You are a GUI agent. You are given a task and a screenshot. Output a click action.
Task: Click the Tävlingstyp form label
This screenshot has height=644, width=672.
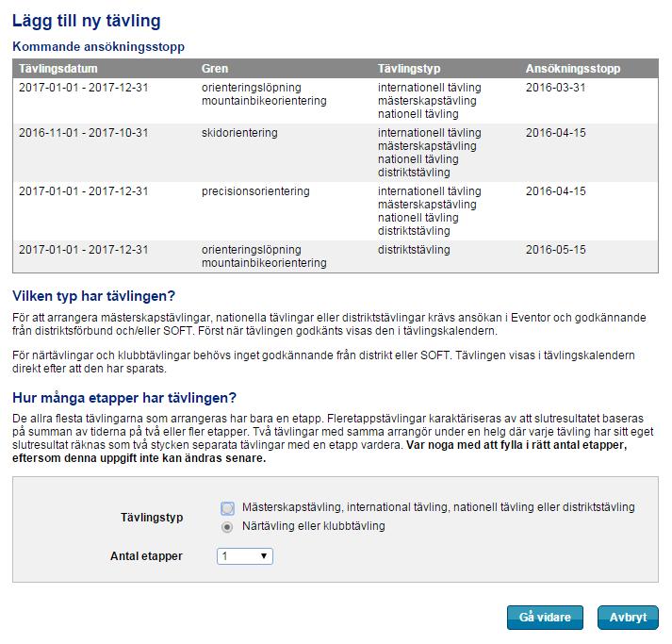pos(152,517)
